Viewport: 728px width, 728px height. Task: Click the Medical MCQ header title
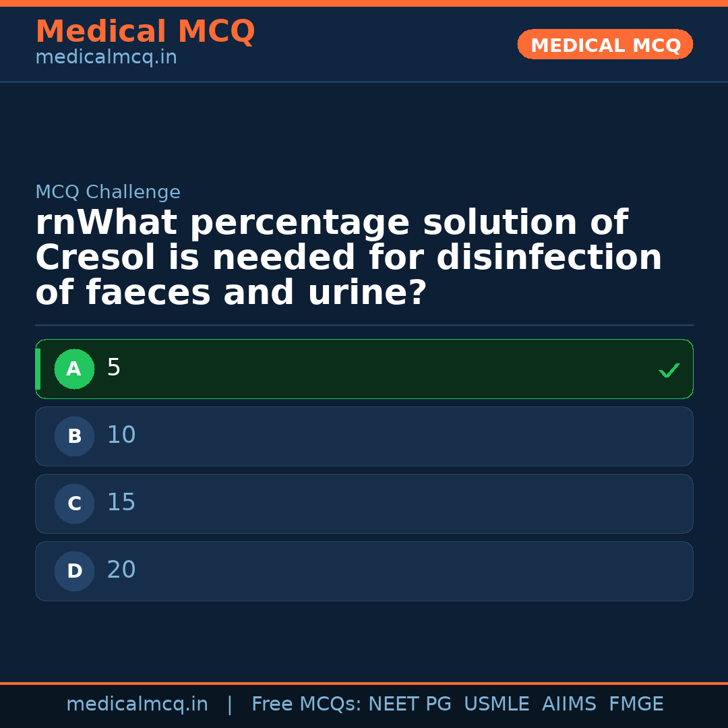(145, 32)
